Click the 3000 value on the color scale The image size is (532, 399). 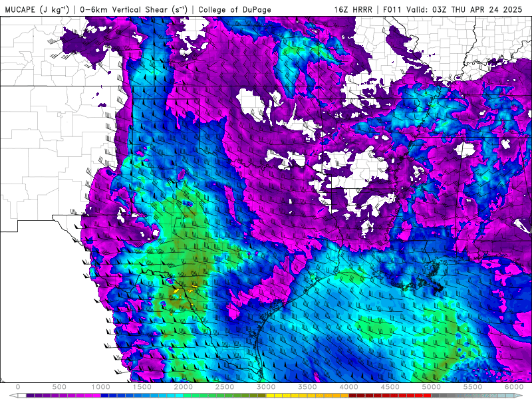coord(267,387)
